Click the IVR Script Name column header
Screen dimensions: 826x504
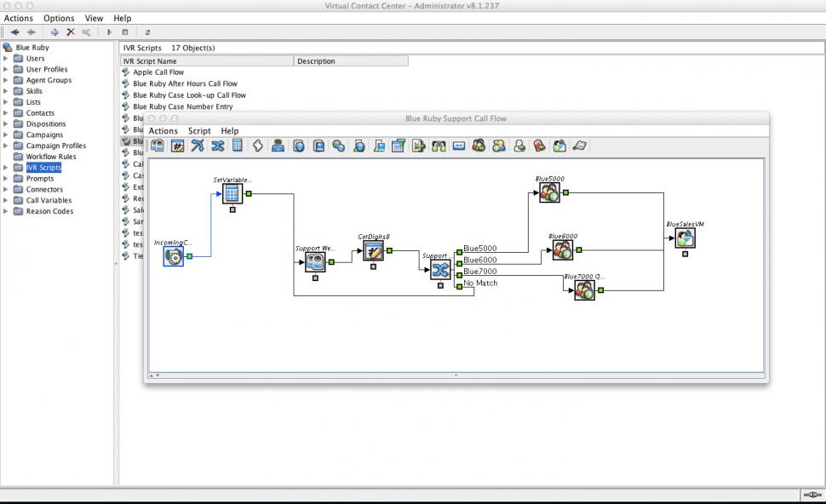(207, 61)
